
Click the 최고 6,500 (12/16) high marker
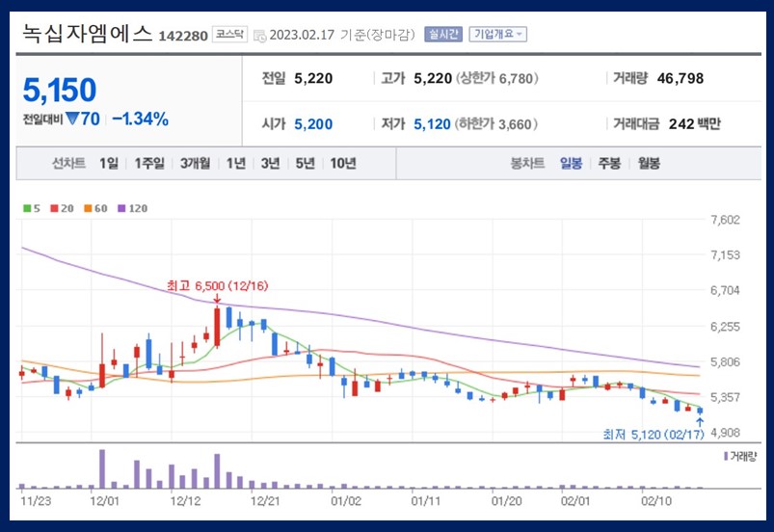217,285
